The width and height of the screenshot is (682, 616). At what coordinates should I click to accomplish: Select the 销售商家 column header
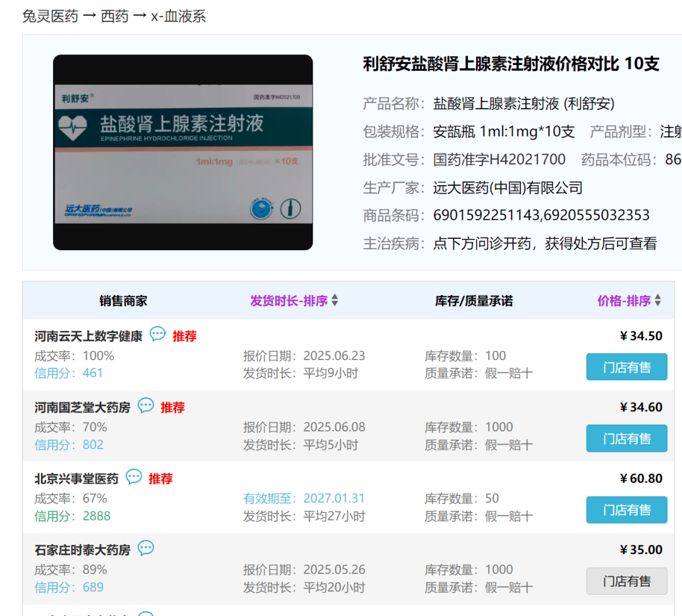(x=124, y=300)
